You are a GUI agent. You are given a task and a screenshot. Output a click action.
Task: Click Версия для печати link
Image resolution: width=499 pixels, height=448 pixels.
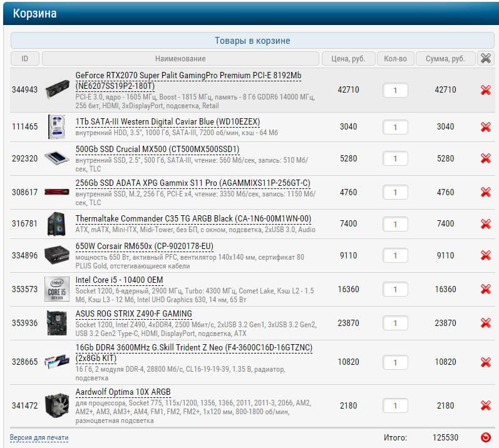[39, 437]
